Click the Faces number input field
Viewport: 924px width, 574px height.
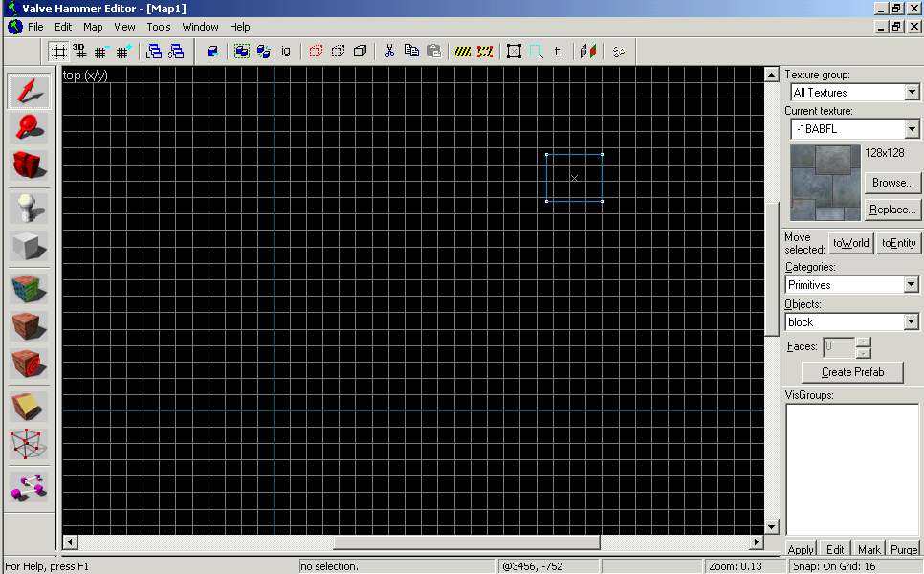pos(839,347)
